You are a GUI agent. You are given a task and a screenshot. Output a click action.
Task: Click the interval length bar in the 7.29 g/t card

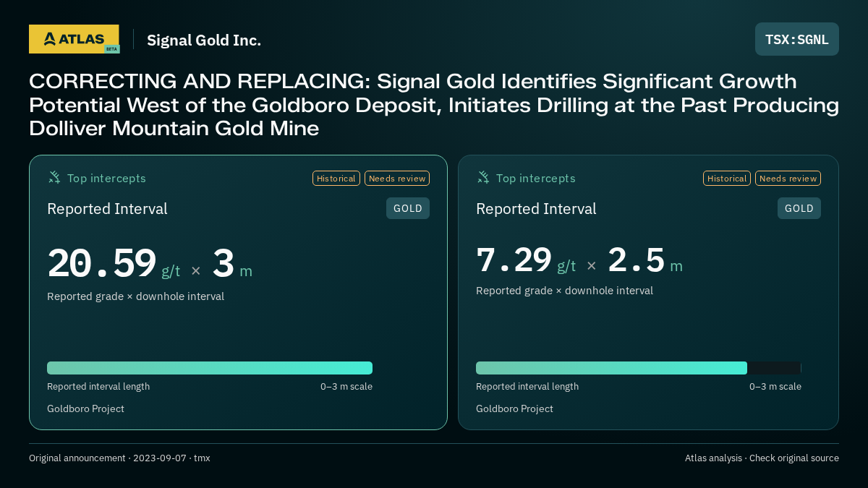(x=639, y=368)
